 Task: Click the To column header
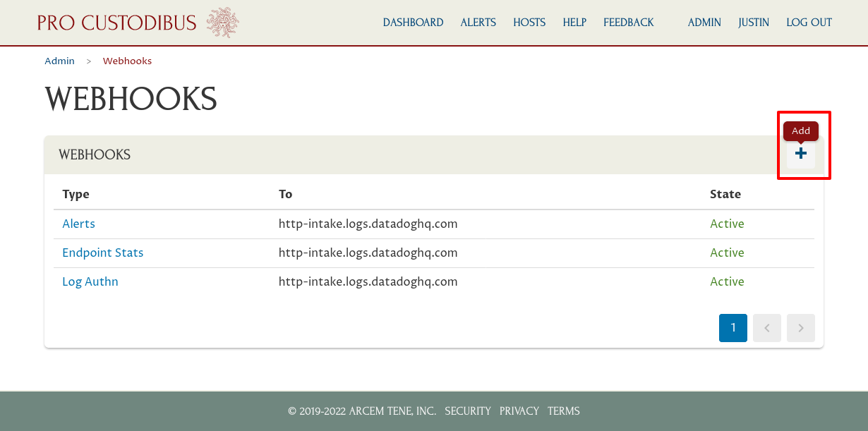285,194
